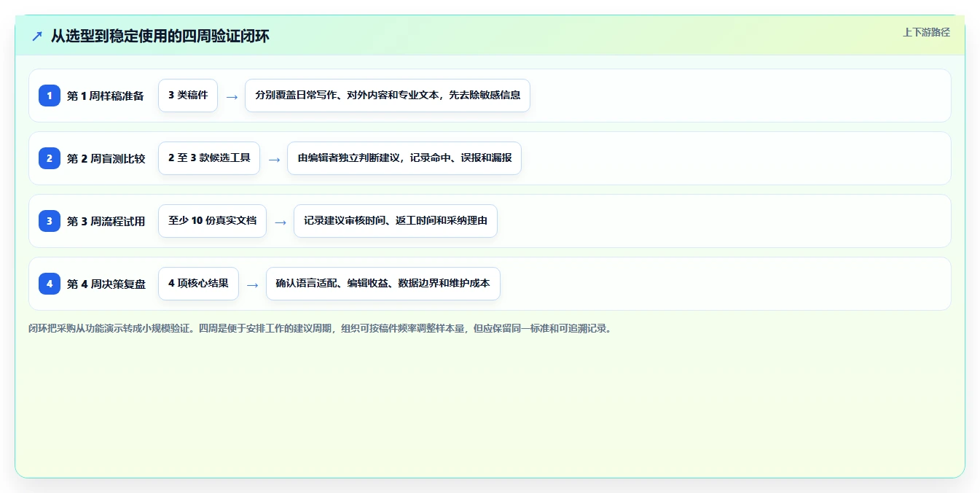Click the footnote starting 闭环把采购从功能演示
980x493 pixels.
pyautogui.click(x=321, y=328)
